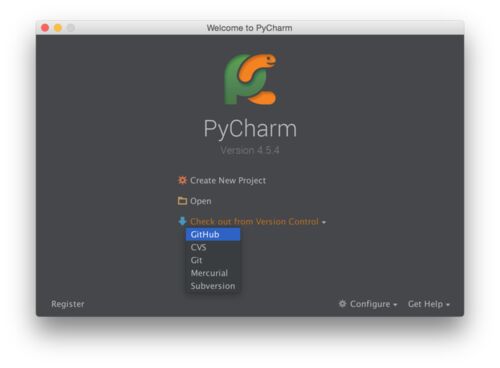This screenshot has width=500, height=368.
Task: Click the Register link
Action: point(68,304)
